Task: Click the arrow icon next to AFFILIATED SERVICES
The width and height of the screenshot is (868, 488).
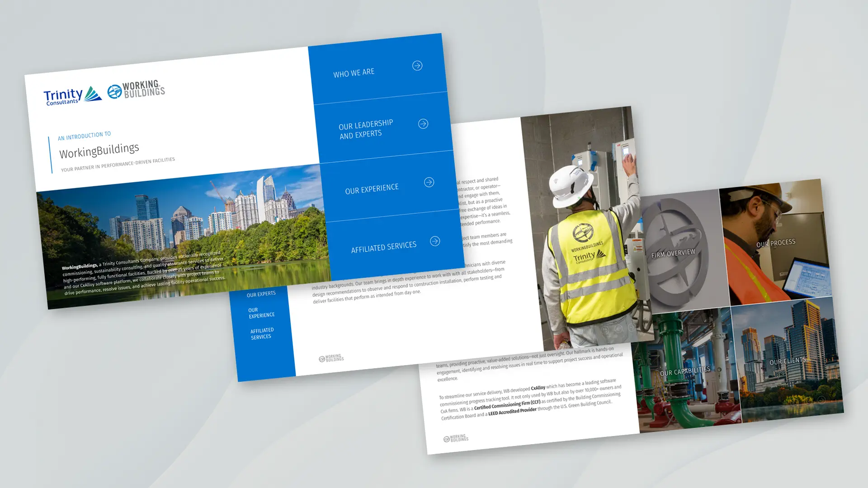Action: tap(435, 241)
